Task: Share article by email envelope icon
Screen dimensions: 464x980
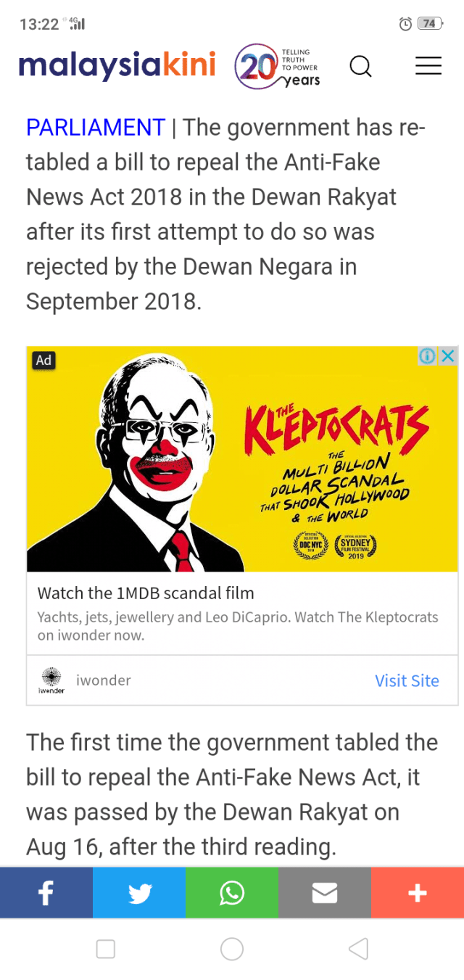Action: pos(325,893)
